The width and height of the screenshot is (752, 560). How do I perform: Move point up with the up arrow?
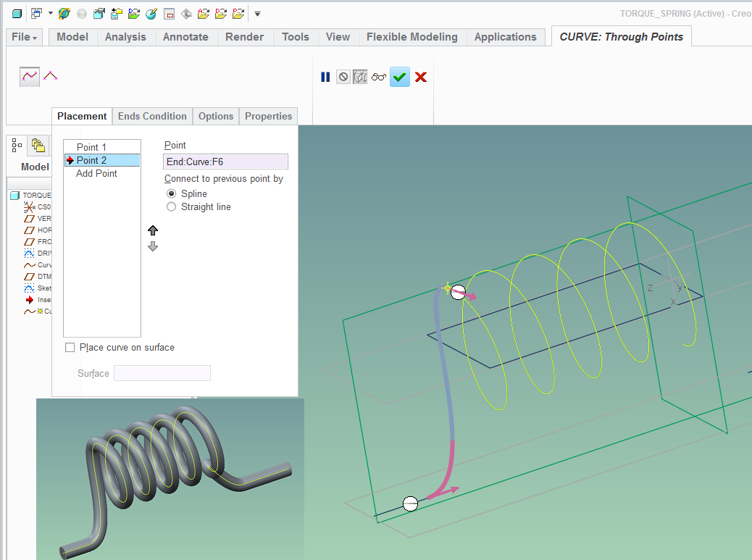[153, 230]
